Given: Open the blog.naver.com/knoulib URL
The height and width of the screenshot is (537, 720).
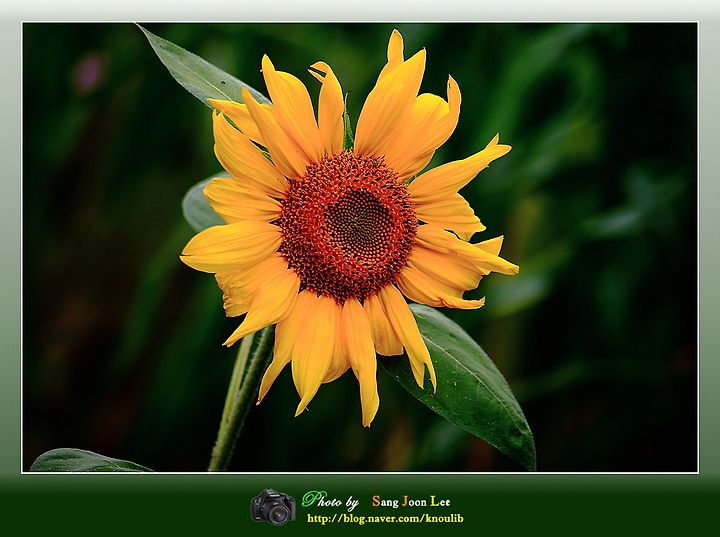Looking at the screenshot, I should coord(385,519).
